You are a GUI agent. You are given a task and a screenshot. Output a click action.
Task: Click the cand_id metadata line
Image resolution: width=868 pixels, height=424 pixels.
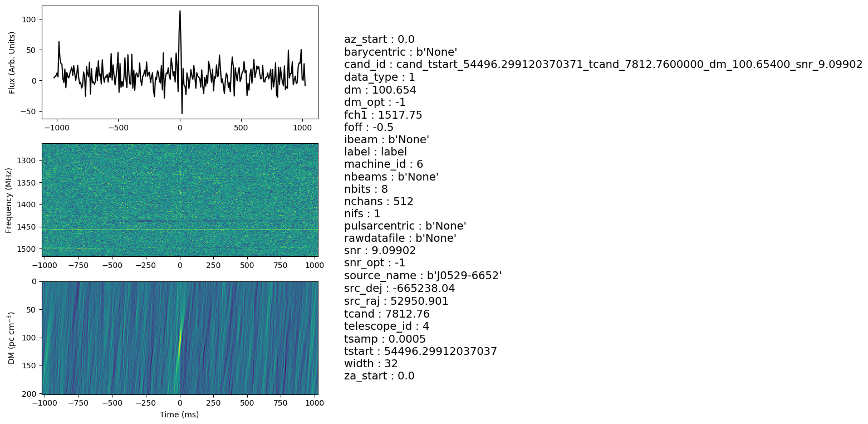(x=602, y=65)
